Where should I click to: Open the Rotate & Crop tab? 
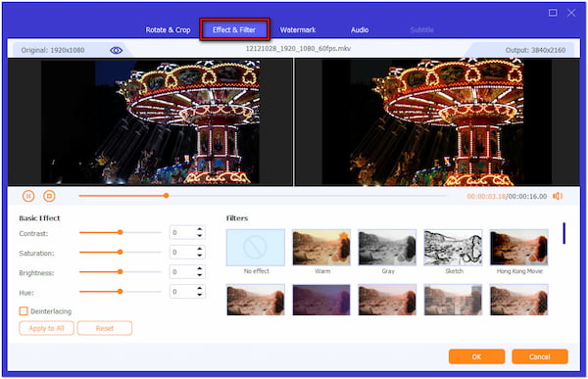tap(168, 30)
